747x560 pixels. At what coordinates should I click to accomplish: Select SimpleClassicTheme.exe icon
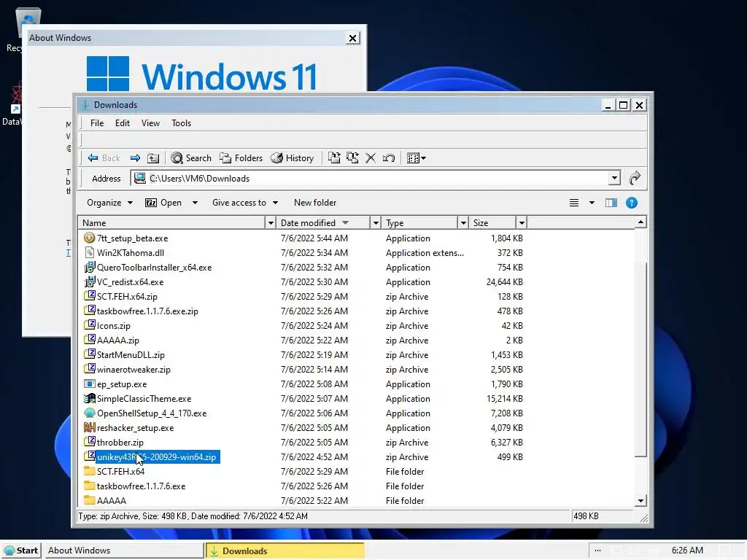[89, 399]
